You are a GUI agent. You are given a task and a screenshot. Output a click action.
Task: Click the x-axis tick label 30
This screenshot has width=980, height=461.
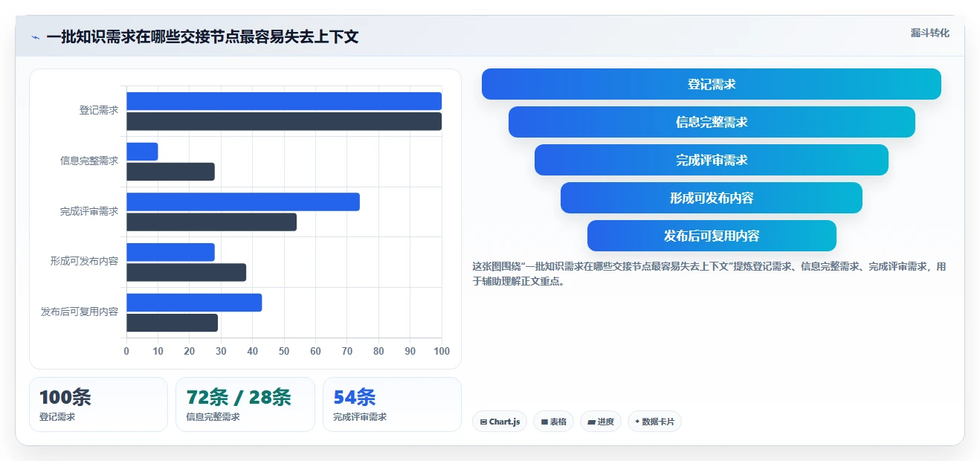click(x=221, y=351)
